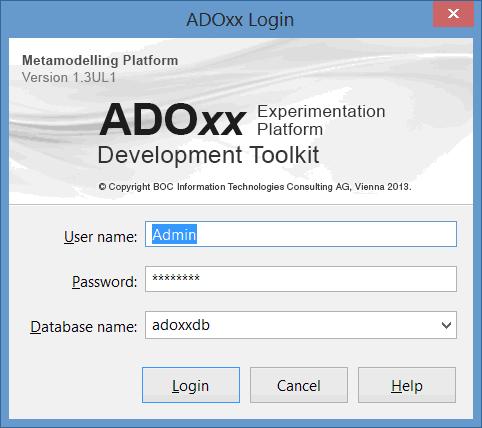Focus the User name input field
Viewport: 482px width, 428px height.
click(301, 234)
